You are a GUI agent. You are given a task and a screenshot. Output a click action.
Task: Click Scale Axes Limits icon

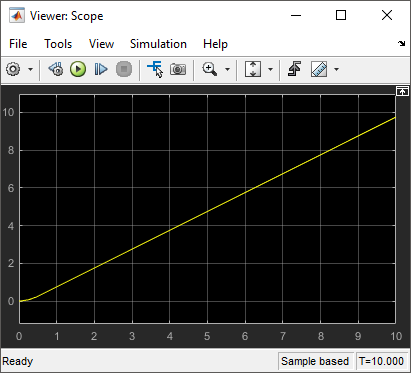point(253,69)
